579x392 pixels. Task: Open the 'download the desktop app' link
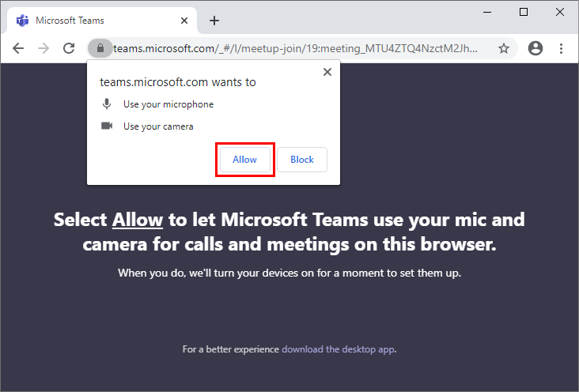339,349
